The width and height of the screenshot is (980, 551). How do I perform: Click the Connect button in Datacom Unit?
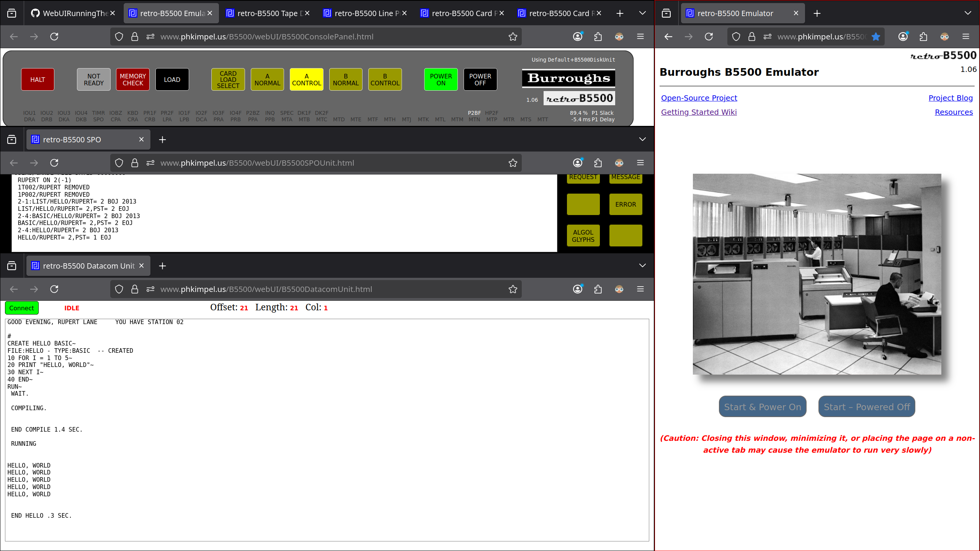[x=21, y=308]
